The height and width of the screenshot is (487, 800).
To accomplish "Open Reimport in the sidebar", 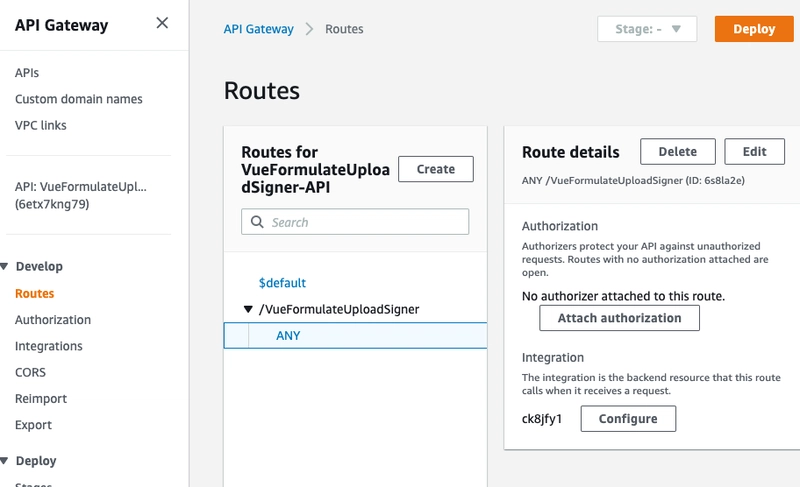I will coord(41,399).
